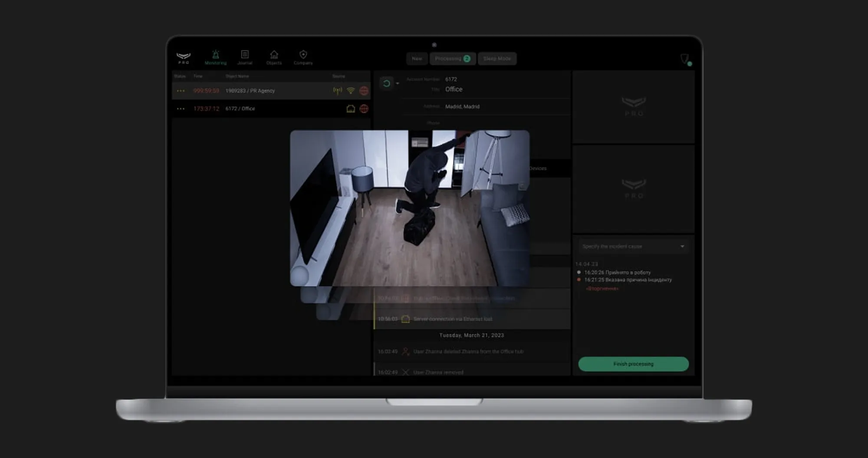The height and width of the screenshot is (458, 868).
Task: Click globe icon in 6172 / Office row
Action: coord(364,109)
